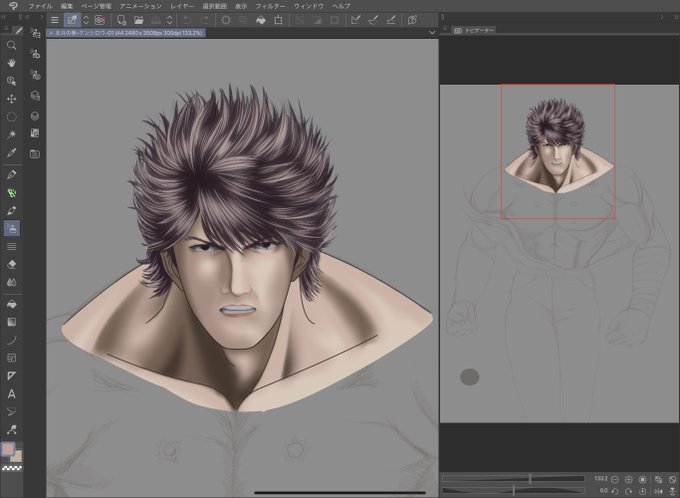Select the Zoom magnifier tool

tap(12, 45)
